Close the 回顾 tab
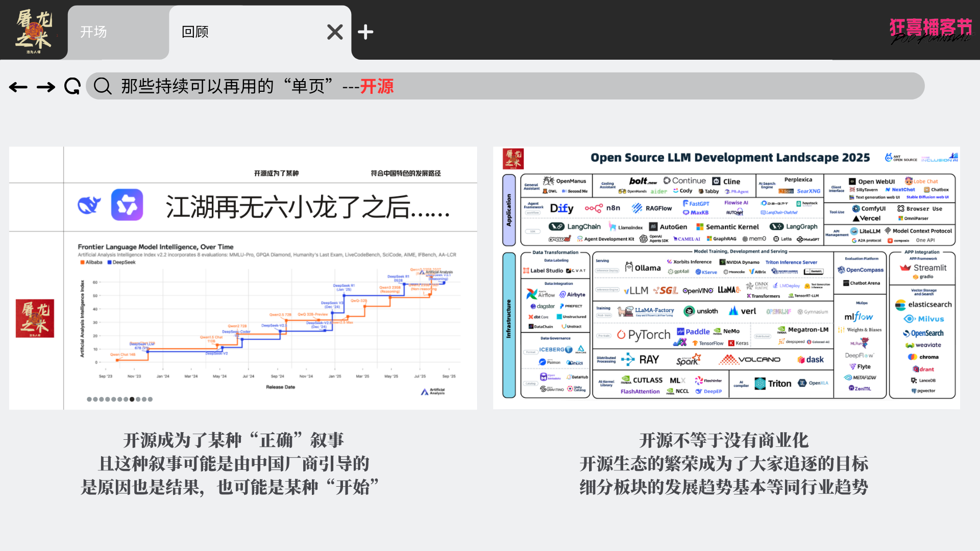The image size is (980, 551). click(x=335, y=32)
